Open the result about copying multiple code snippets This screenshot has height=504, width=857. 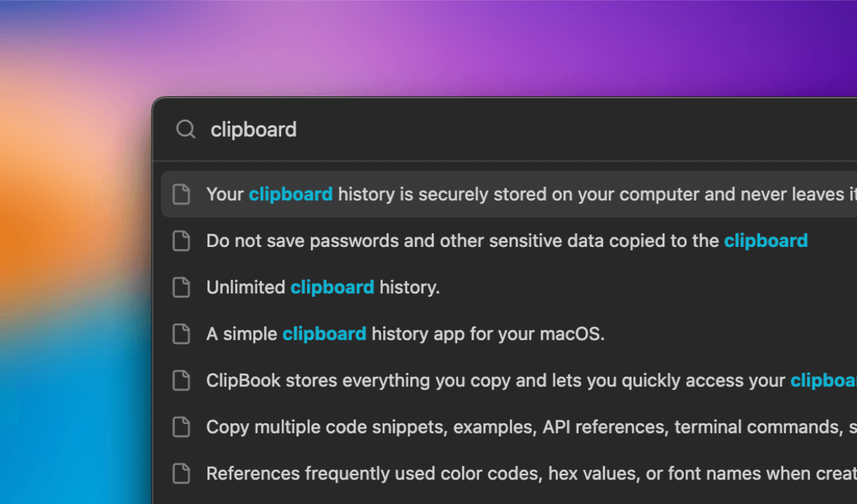tap(441, 427)
